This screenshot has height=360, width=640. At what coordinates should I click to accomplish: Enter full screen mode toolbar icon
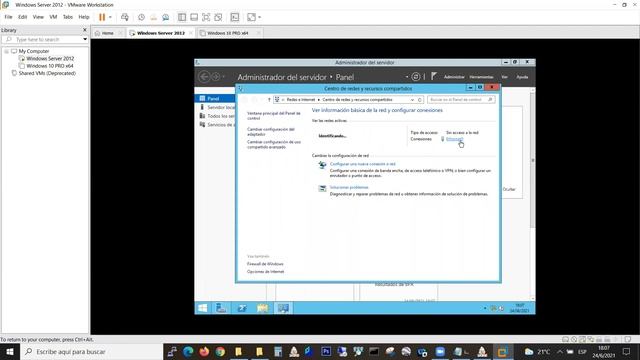(206, 17)
